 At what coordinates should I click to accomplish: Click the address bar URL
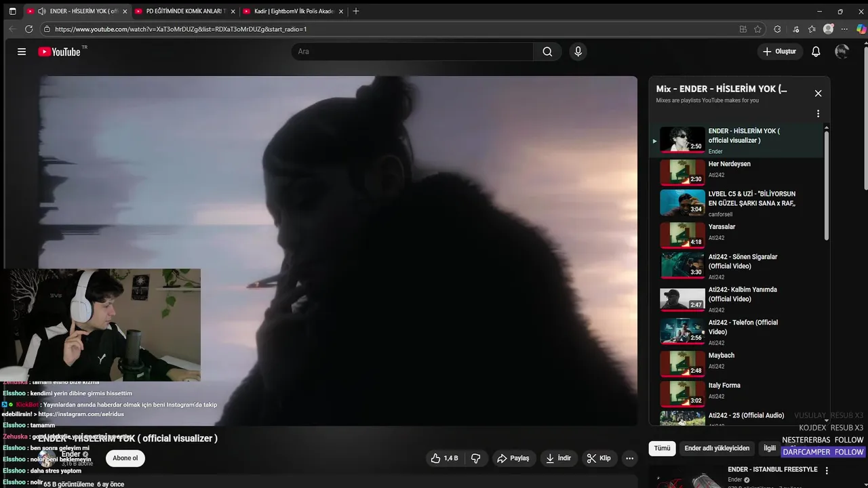pyautogui.click(x=180, y=29)
